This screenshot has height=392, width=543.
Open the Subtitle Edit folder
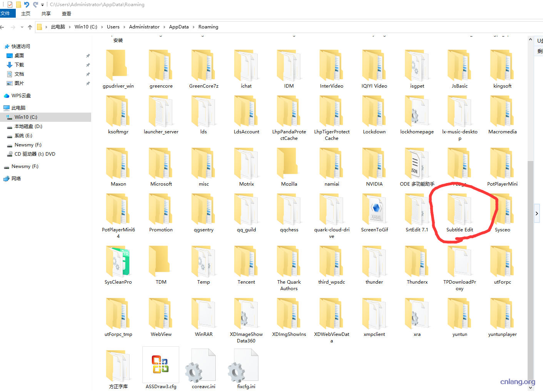point(460,213)
